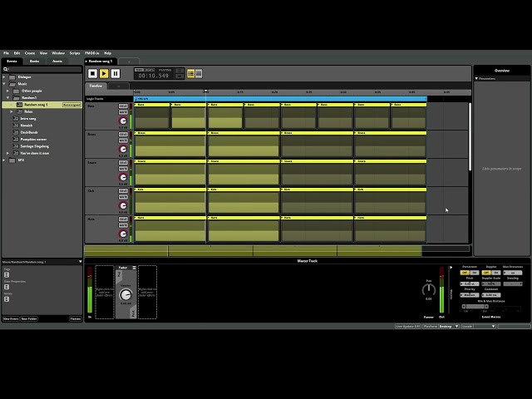This screenshot has width=532, height=399.
Task: Click the browser search input field
Action: [x=42, y=69]
